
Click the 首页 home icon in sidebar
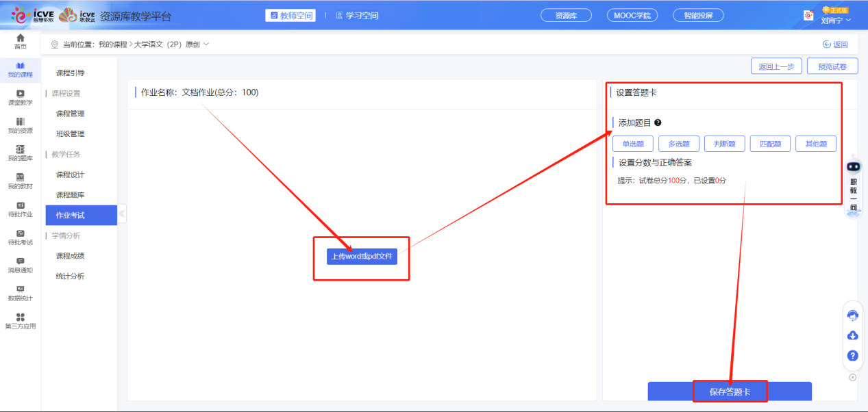click(x=21, y=40)
